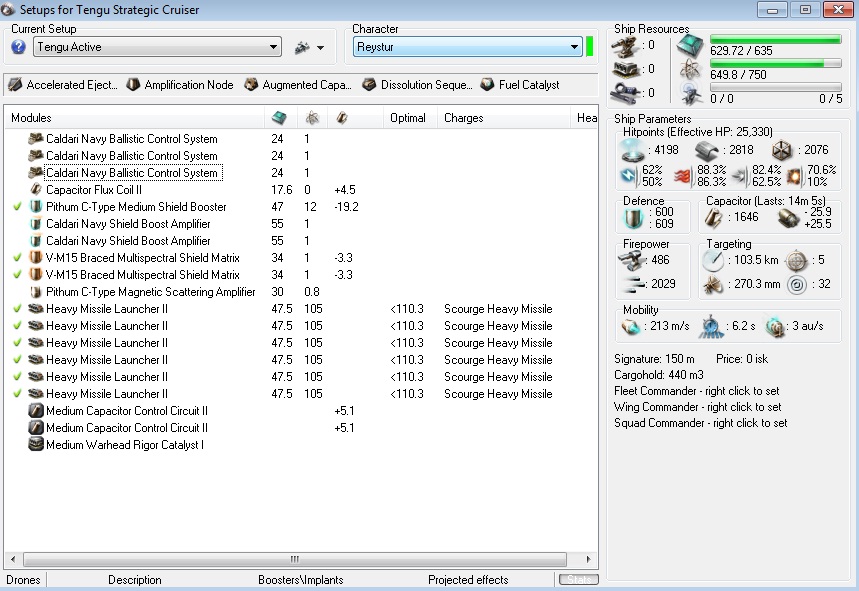Viewport: 859px width, 591px height.
Task: Click the scroll right arrow of module list
Action: (588, 559)
